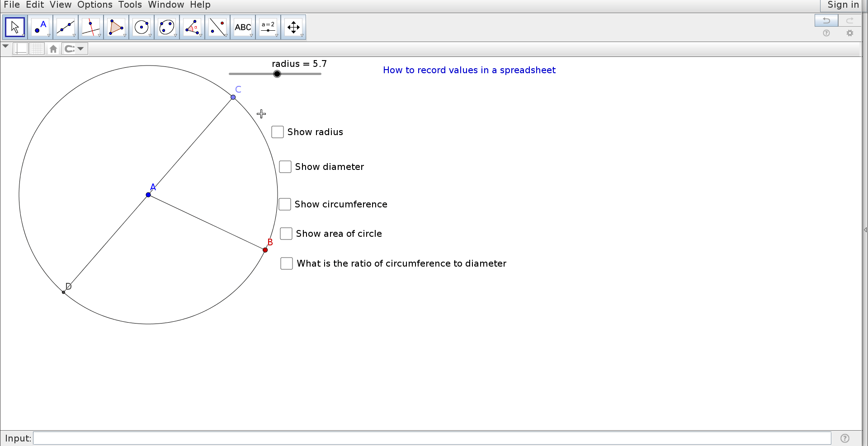
Task: Open How to record values in spreadsheet link
Action: click(x=469, y=70)
